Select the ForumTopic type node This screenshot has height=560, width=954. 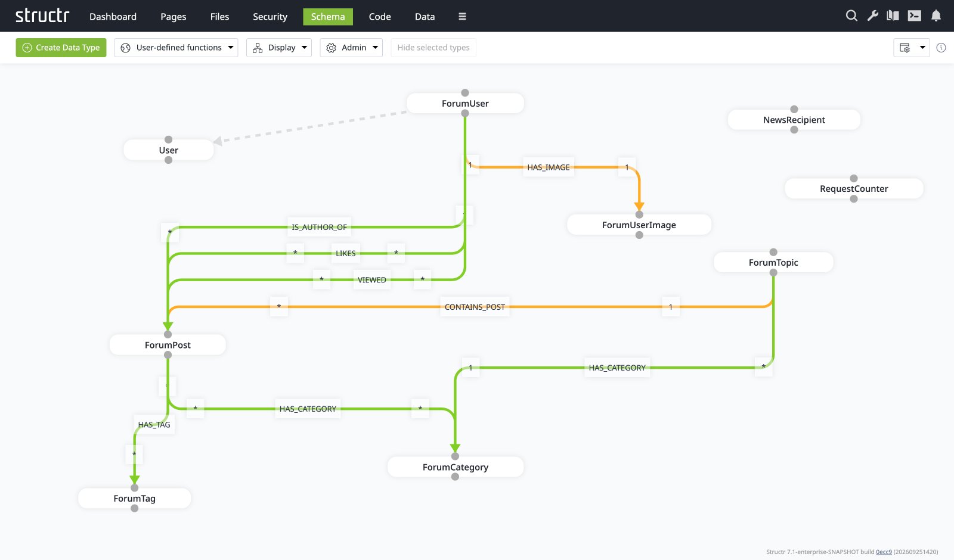773,262
